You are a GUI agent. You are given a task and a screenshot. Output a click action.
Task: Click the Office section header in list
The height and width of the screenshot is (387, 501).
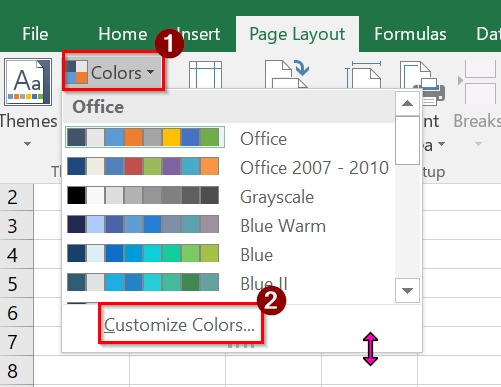coord(229,107)
